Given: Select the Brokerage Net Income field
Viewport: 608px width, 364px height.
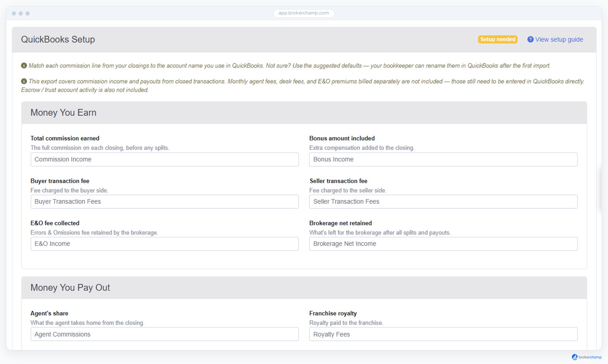Looking at the screenshot, I should [443, 244].
